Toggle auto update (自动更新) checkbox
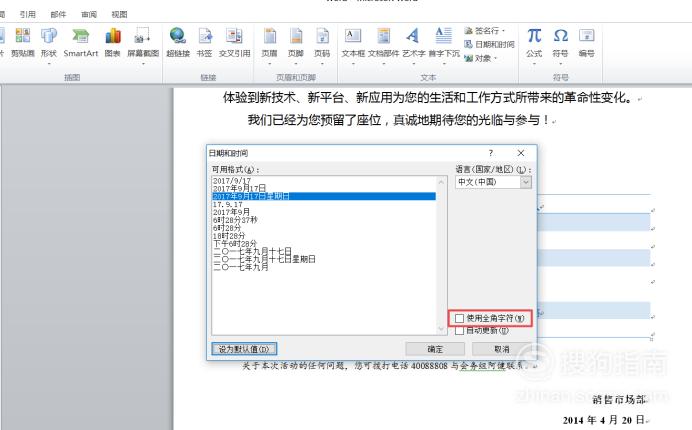The height and width of the screenshot is (430, 692). pyautogui.click(x=459, y=330)
